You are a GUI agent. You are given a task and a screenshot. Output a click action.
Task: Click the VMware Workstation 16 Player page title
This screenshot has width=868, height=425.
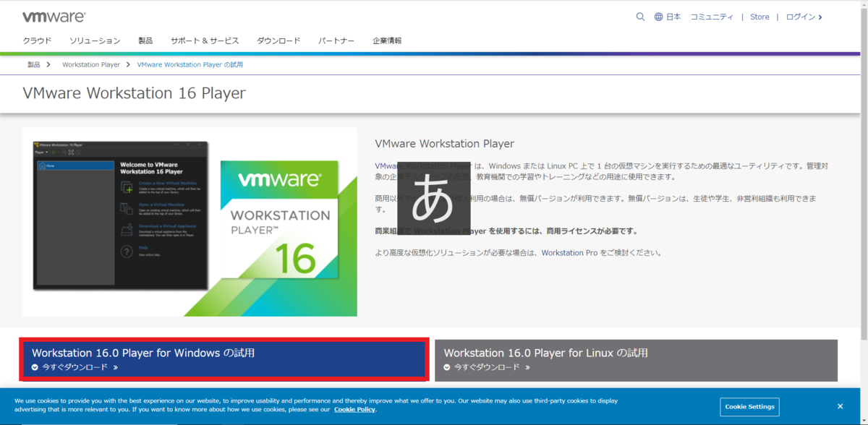point(134,93)
